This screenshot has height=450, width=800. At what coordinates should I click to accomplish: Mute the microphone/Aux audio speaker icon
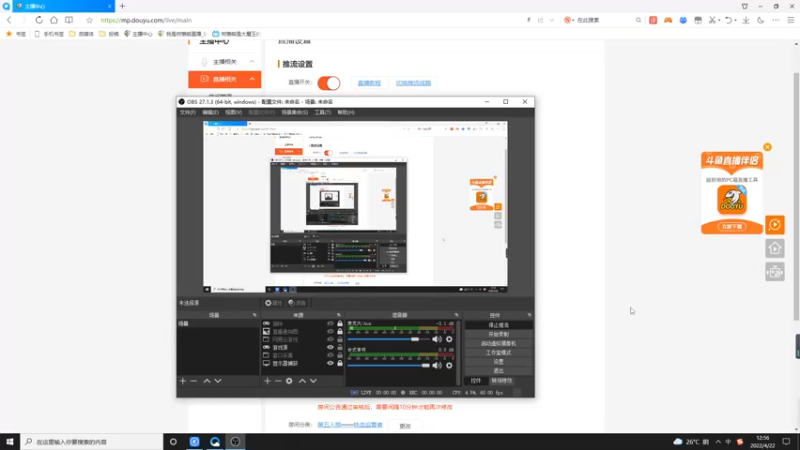coord(437,339)
